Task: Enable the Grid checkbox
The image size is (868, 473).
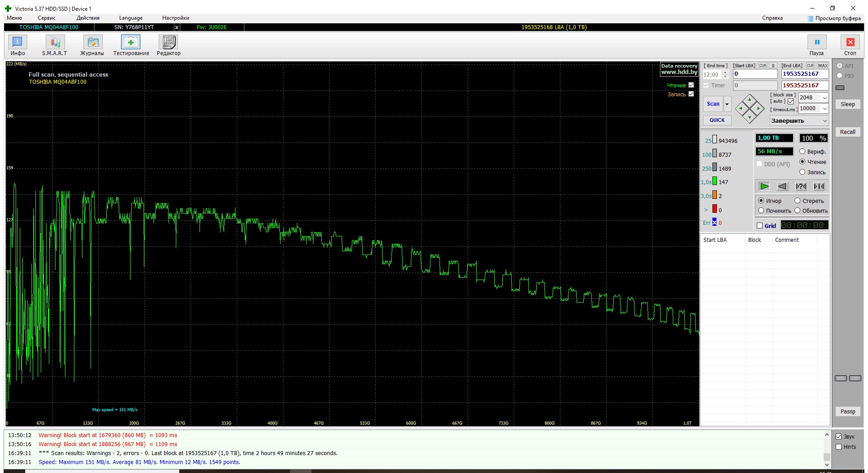Action: coord(759,226)
